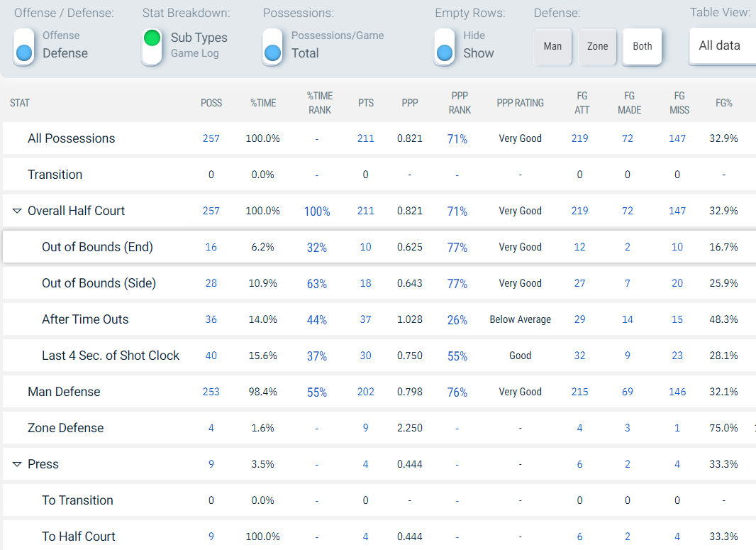Image resolution: width=756 pixels, height=550 pixels.
Task: Open Out of Bounds (Side) possessions 28
Action: point(211,283)
